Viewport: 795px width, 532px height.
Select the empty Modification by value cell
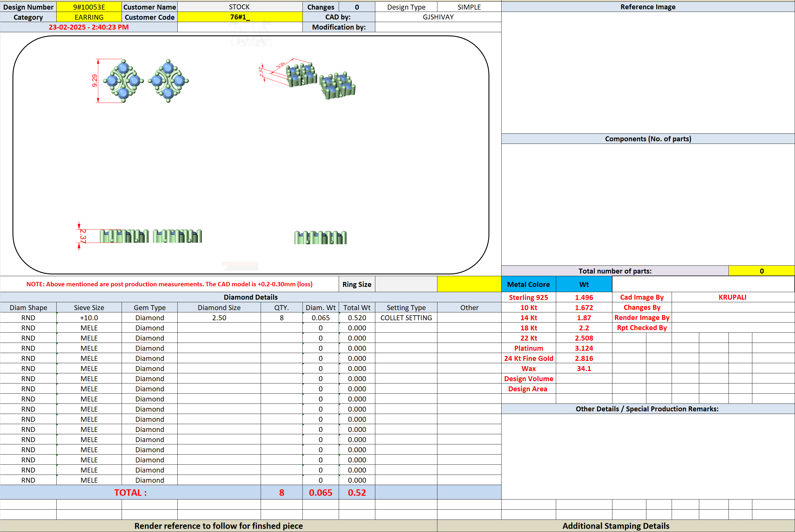pos(438,27)
